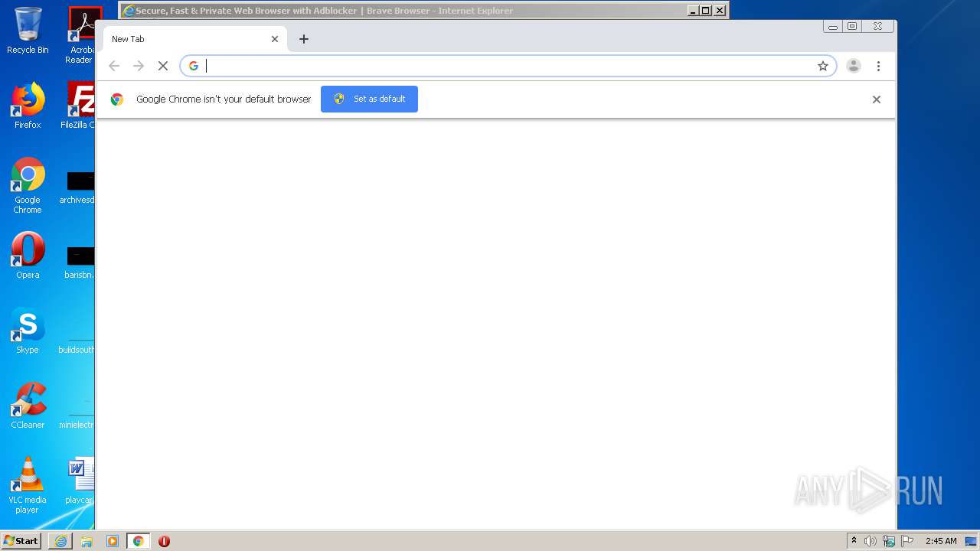The height and width of the screenshot is (551, 980).
Task: Open the volume speaker tray icon
Action: click(871, 541)
